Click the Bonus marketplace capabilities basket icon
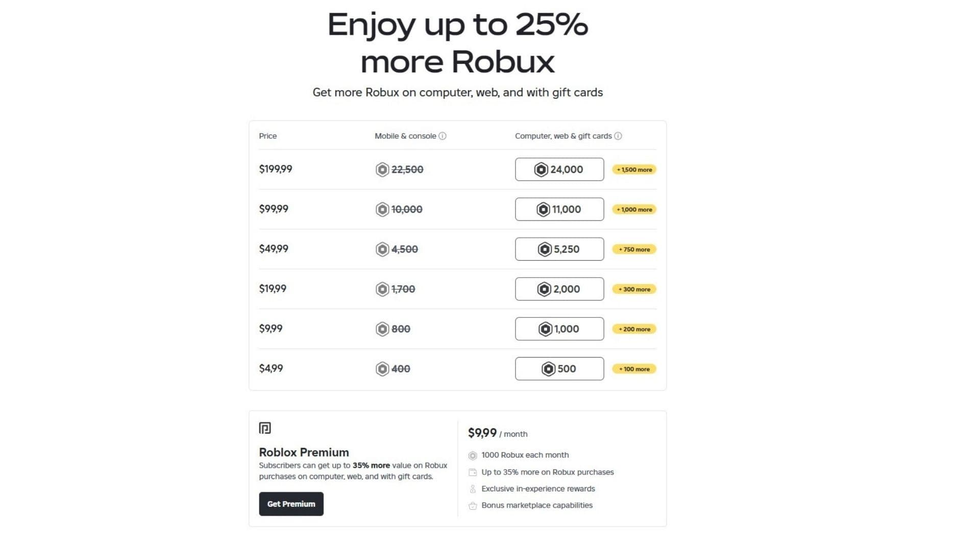Screen dimensions: 980x551 [x=473, y=506]
